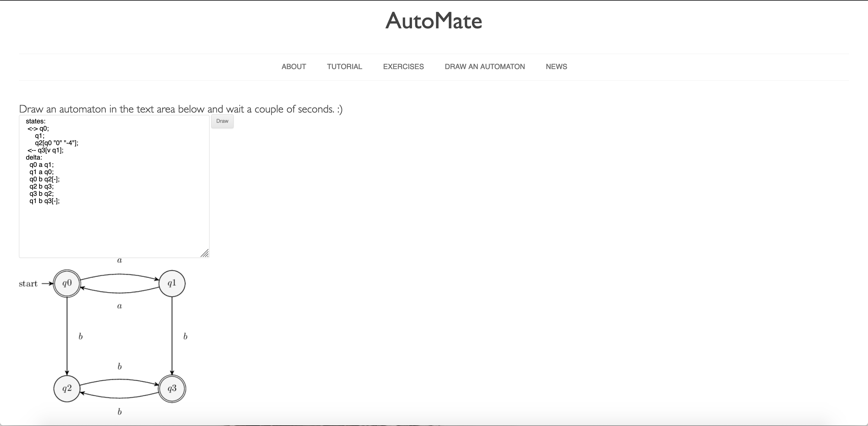Image resolution: width=868 pixels, height=426 pixels.
Task: Click the start label near q0
Action: (28, 284)
